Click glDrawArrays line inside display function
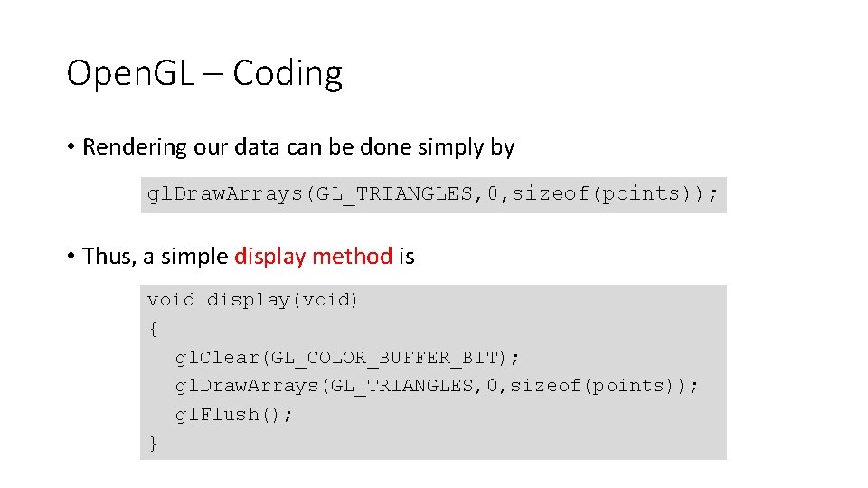Image resolution: width=868 pixels, height=488 pixels. (437, 386)
